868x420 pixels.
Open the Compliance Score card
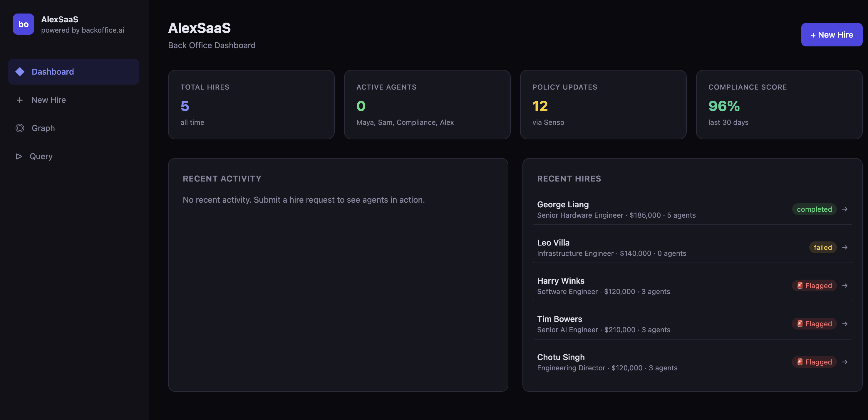(x=779, y=104)
